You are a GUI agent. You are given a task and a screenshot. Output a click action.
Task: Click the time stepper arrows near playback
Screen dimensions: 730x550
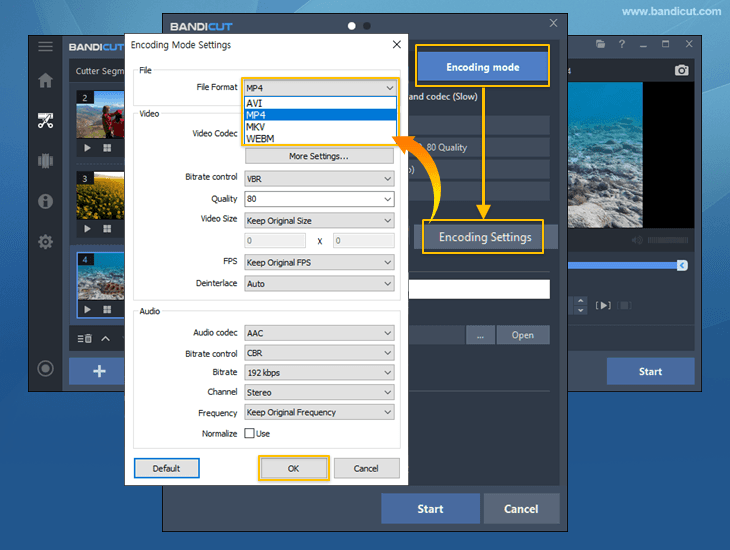pyautogui.click(x=580, y=306)
